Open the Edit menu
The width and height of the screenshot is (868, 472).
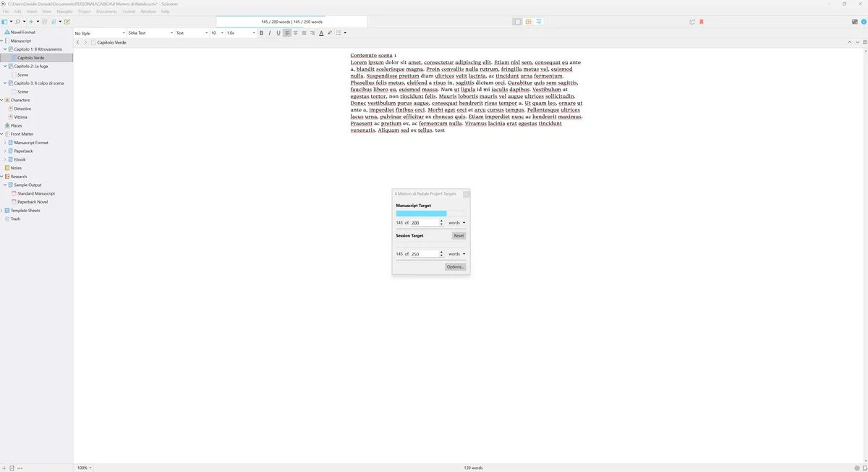coord(17,12)
